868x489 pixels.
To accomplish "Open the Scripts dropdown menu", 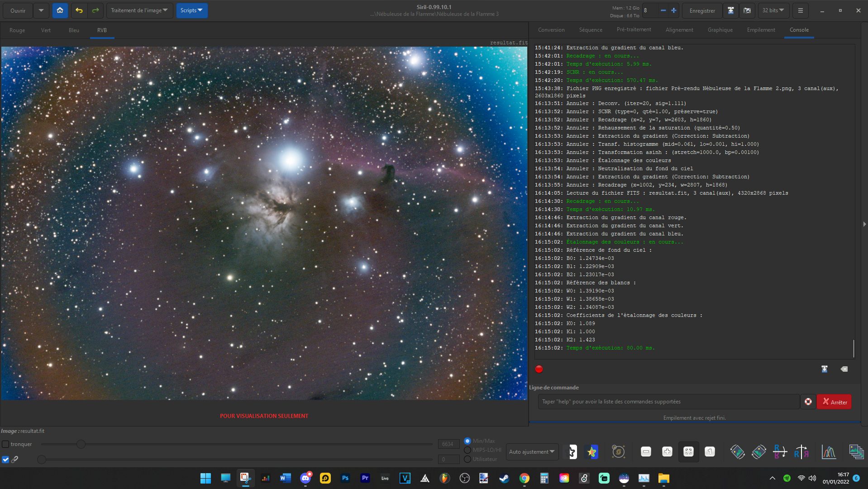I will pyautogui.click(x=192, y=10).
